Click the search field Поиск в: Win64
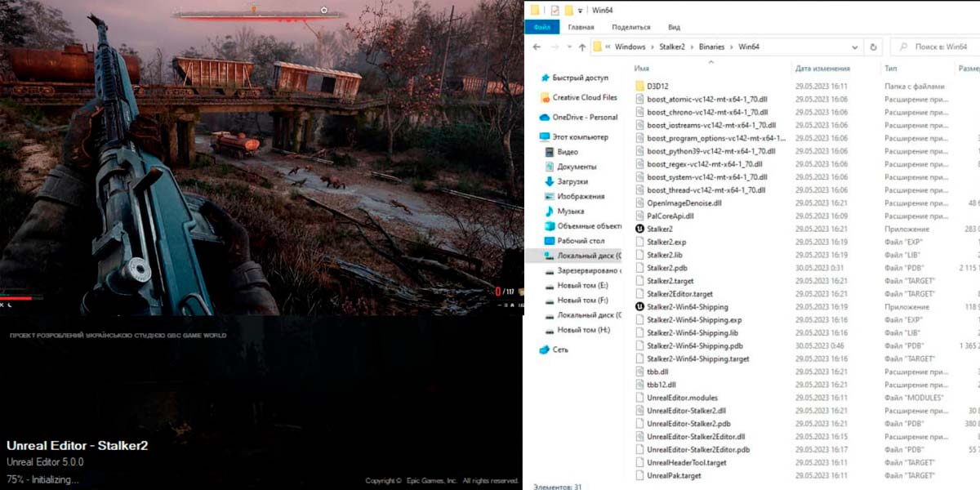 point(937,47)
